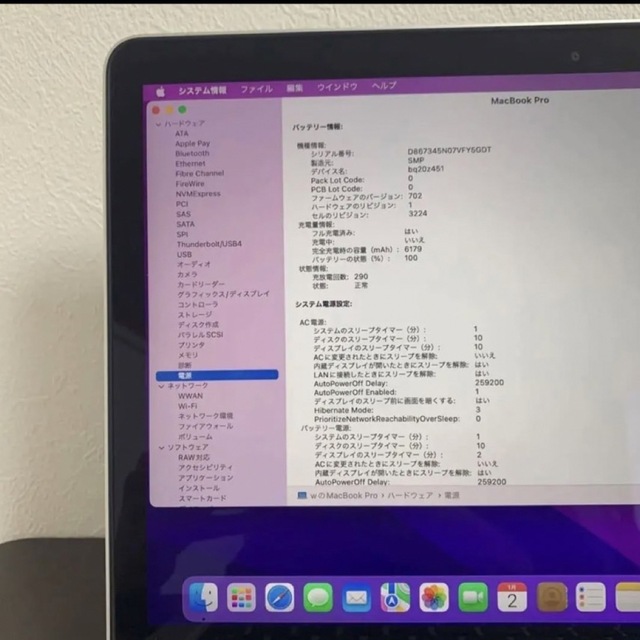Select RAW対応 in the sidebar
The width and height of the screenshot is (640, 640).
coord(194,458)
